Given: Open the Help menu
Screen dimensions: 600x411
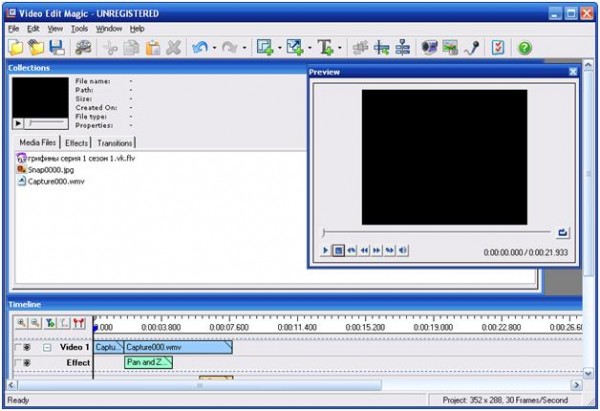Looking at the screenshot, I should point(137,29).
